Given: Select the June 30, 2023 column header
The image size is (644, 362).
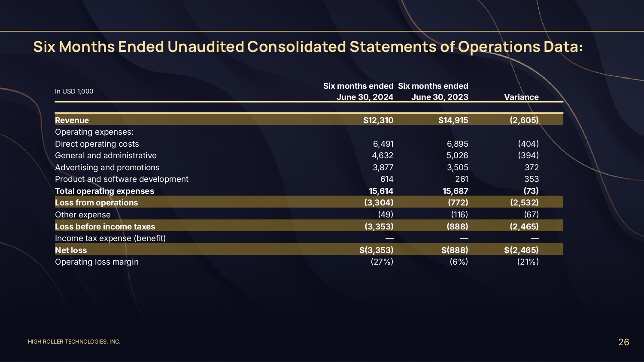Looking at the screenshot, I should pos(433,91).
